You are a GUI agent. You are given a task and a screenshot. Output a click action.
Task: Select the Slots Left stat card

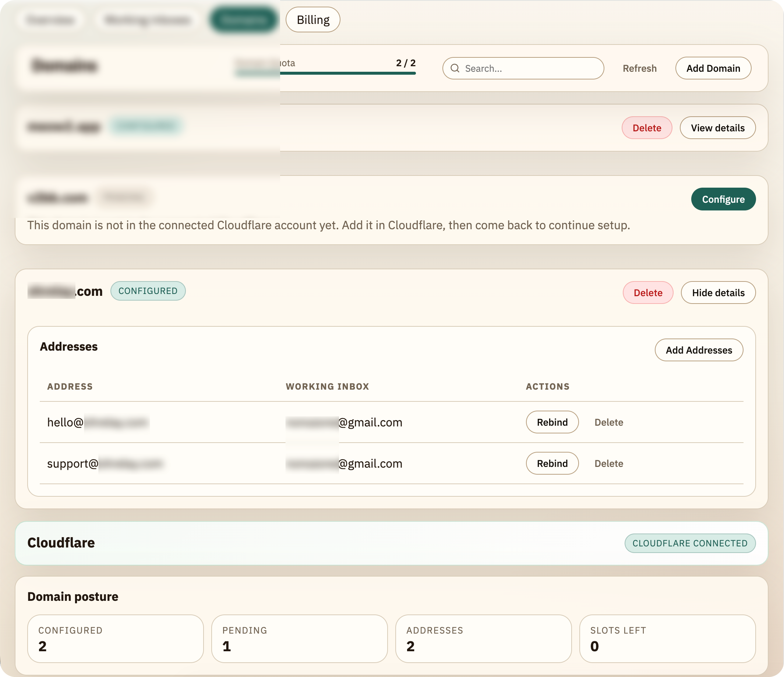tap(667, 638)
